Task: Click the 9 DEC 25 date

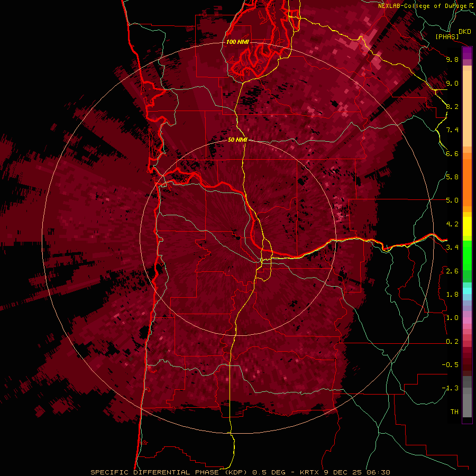Action: coord(343,472)
